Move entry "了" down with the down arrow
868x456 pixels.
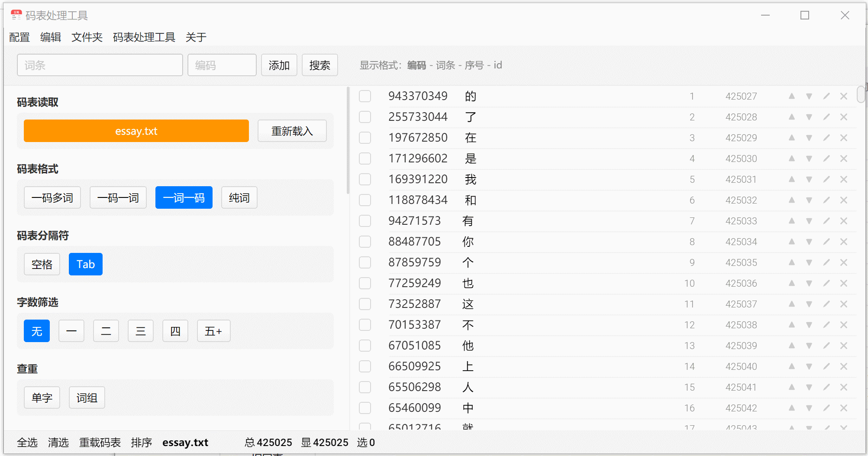[809, 117]
